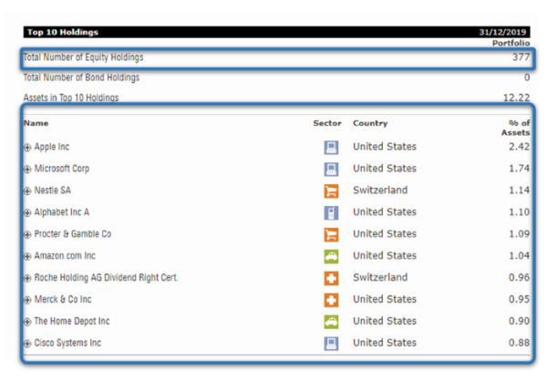Image resolution: width=547 pixels, height=392 pixels.
Task: Click Switzerland country in Roche Holding row
Action: tap(380, 277)
